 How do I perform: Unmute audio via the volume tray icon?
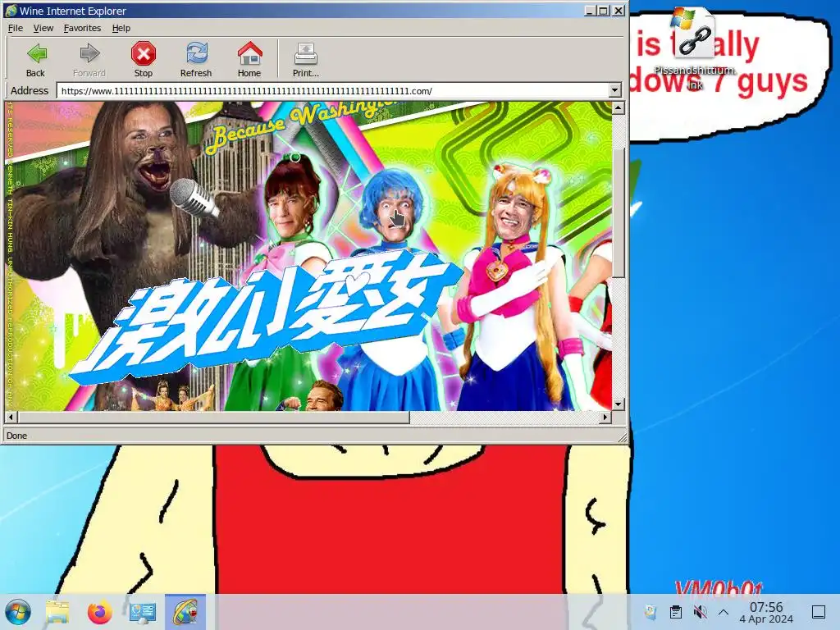pos(699,611)
